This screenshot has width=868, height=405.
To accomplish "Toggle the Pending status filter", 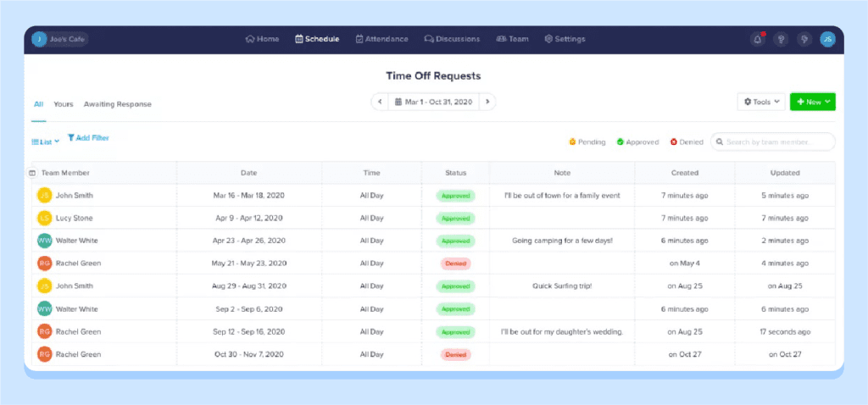I will click(x=587, y=142).
